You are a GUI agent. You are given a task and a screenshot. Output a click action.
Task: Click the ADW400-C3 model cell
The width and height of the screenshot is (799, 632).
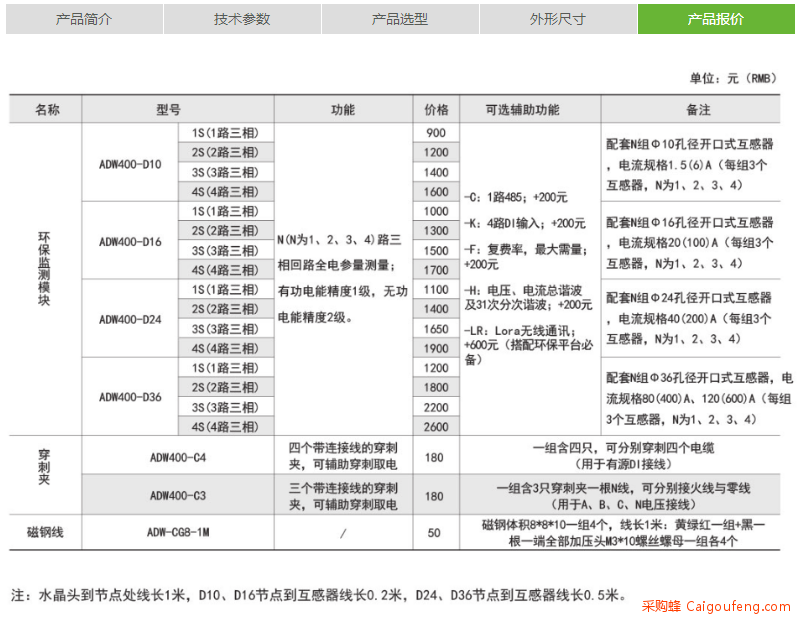click(178, 495)
